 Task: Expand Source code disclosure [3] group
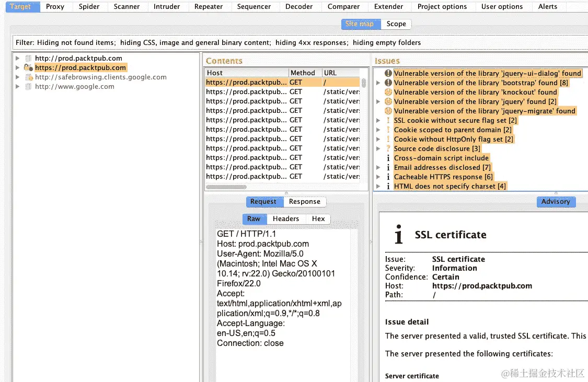pos(378,148)
